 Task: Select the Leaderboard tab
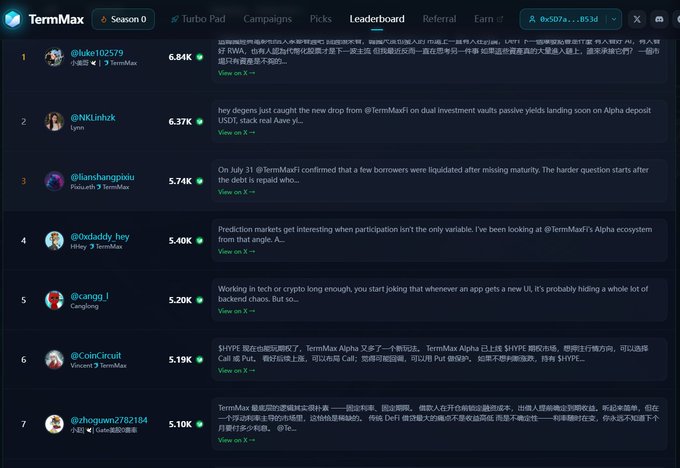coord(377,19)
